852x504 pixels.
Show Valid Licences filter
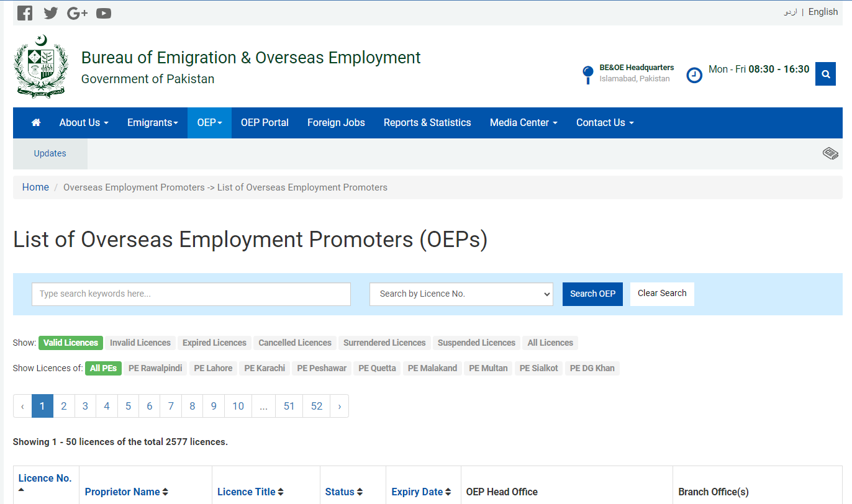click(x=71, y=343)
